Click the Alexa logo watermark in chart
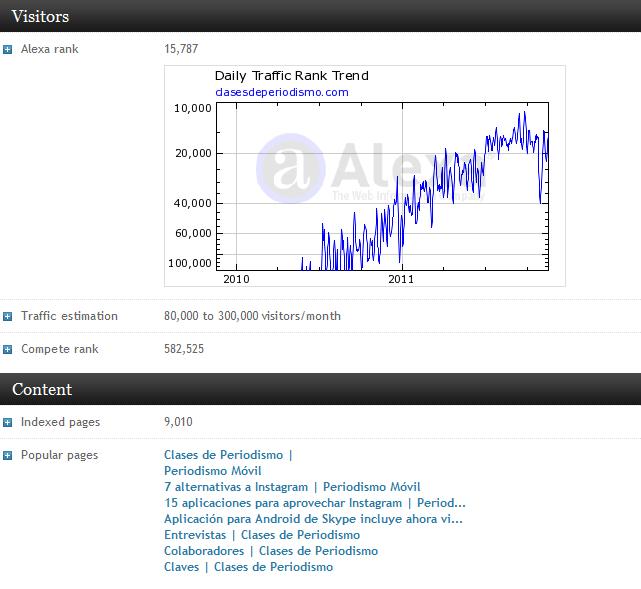This screenshot has width=641, height=589. click(281, 165)
